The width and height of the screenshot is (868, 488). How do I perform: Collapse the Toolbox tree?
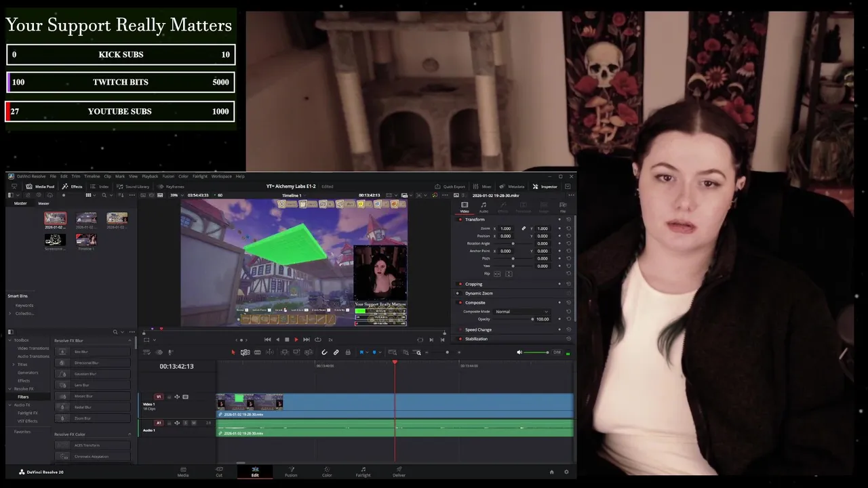point(10,340)
